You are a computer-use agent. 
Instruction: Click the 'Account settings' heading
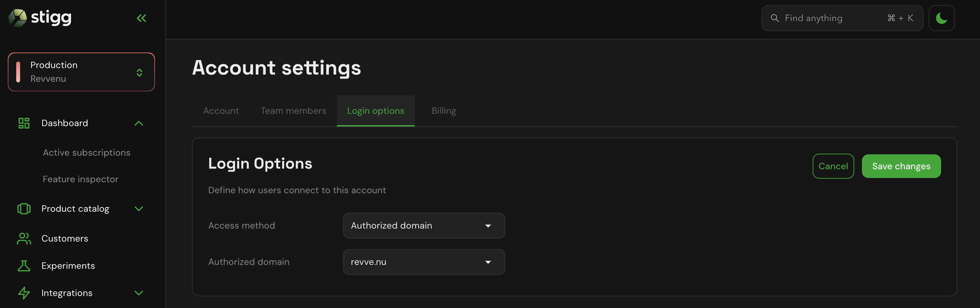(277, 68)
